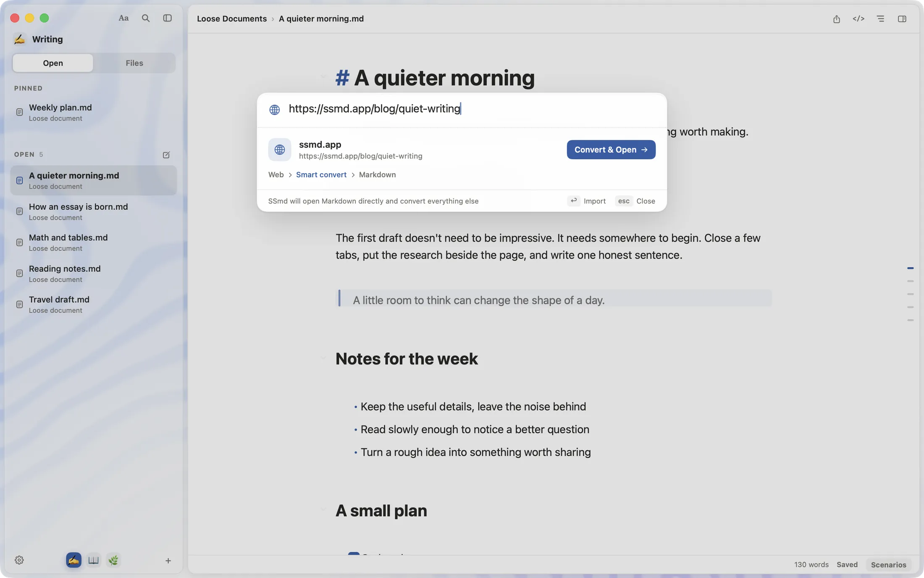The width and height of the screenshot is (924, 578).
Task: Click Loose Documents in breadcrumb
Action: click(232, 18)
